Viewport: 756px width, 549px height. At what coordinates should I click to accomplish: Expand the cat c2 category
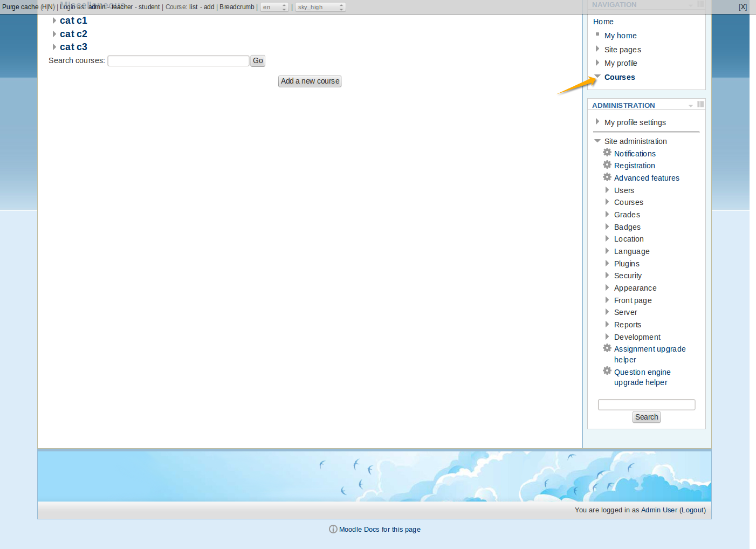[x=54, y=34]
